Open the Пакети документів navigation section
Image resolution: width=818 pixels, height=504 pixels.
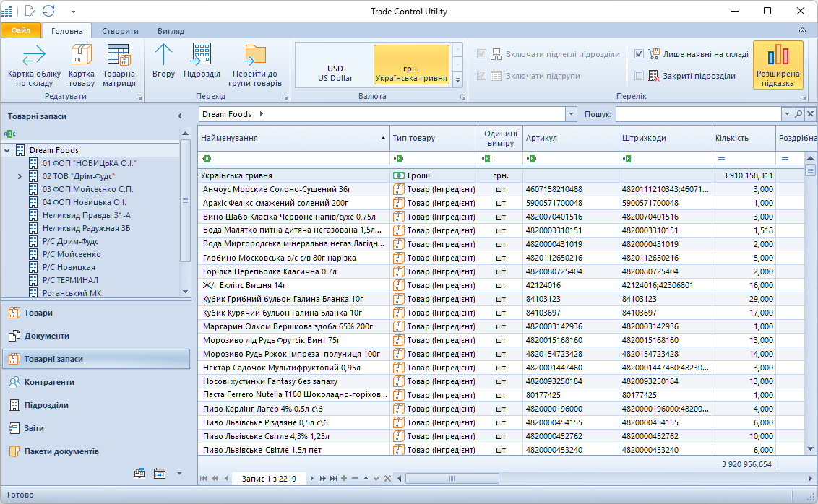[x=97, y=451]
